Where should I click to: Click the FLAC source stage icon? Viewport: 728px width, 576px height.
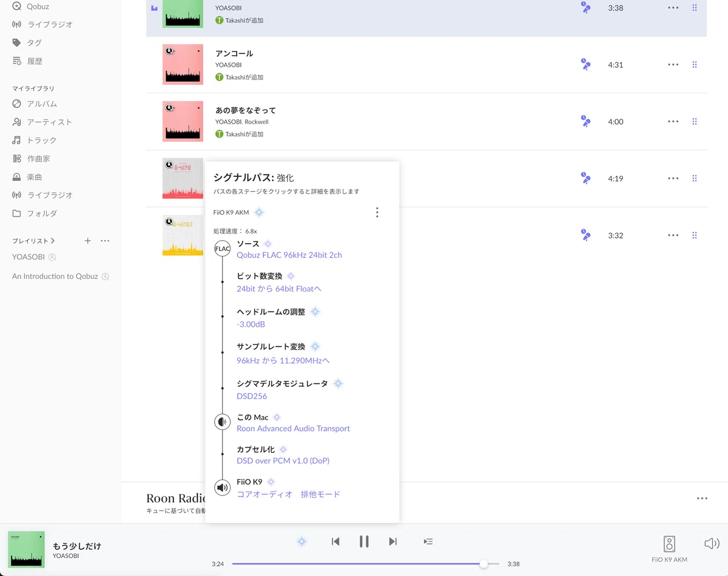point(223,249)
